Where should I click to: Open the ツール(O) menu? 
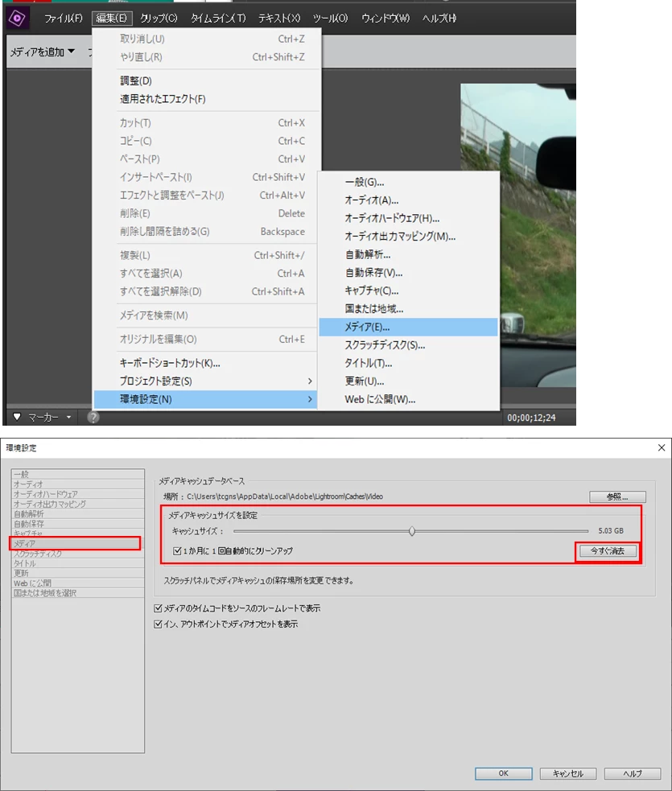pyautogui.click(x=330, y=19)
